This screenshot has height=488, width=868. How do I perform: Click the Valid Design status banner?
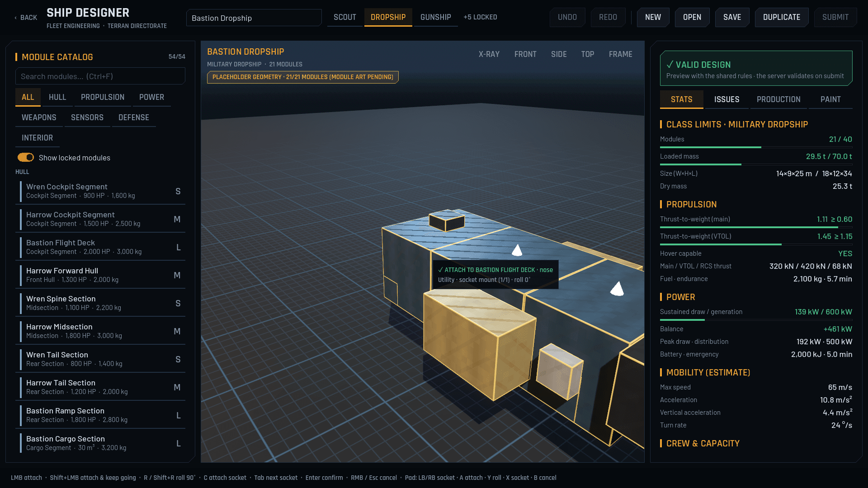[x=756, y=68]
